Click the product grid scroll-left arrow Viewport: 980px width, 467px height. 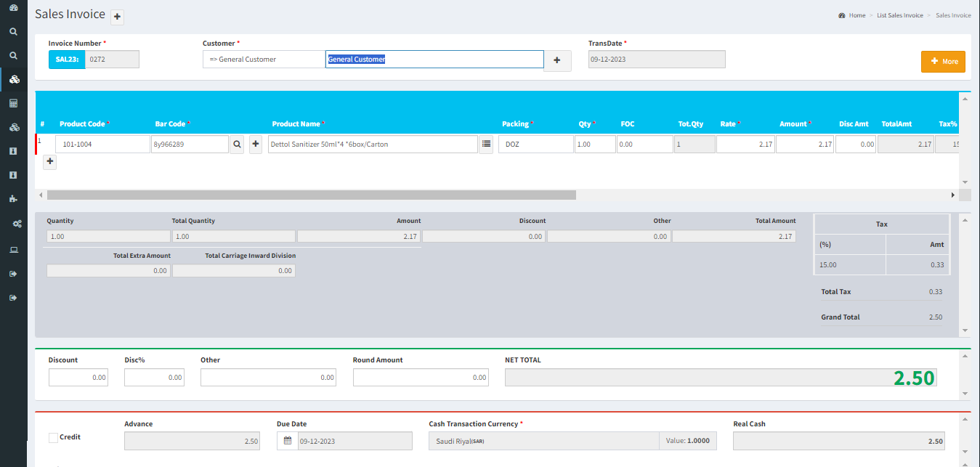click(41, 195)
